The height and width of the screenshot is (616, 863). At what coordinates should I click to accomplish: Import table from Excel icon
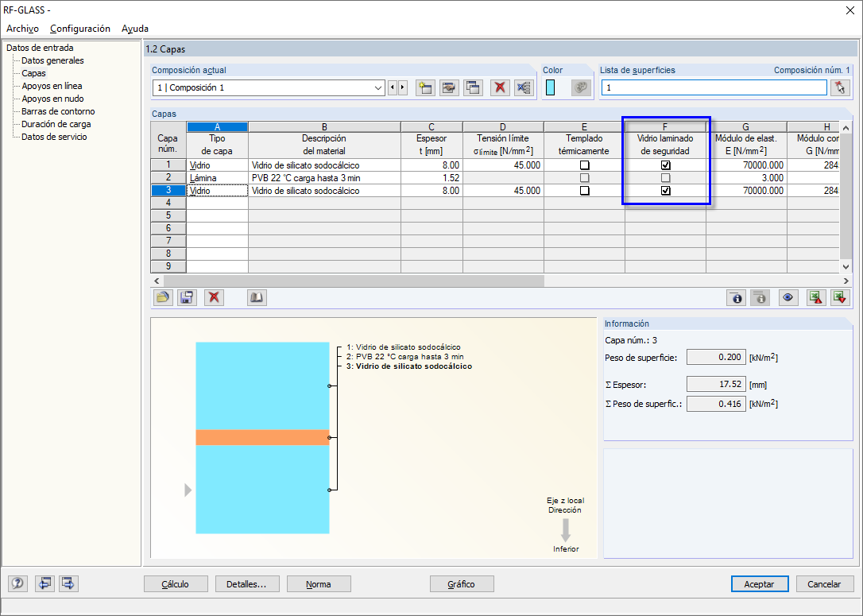[840, 297]
